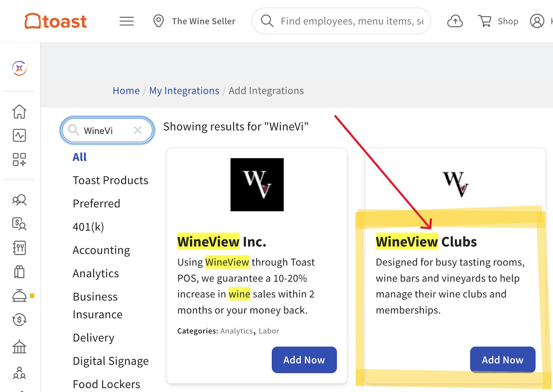The image size is (553, 392).
Task: Click the Home breadcrumb link
Action: click(126, 91)
